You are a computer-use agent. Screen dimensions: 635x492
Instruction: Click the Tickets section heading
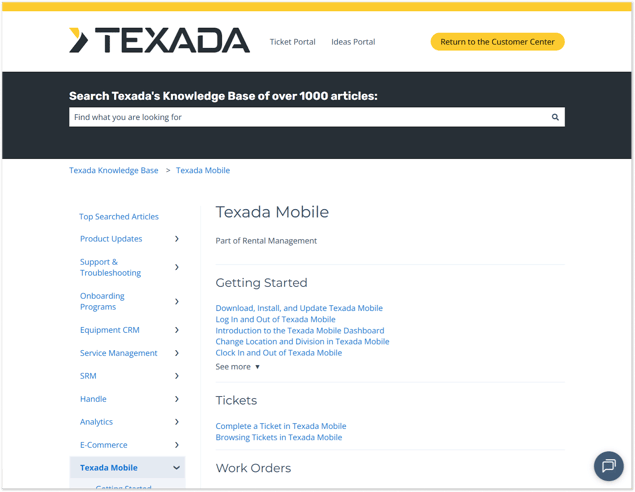click(237, 400)
